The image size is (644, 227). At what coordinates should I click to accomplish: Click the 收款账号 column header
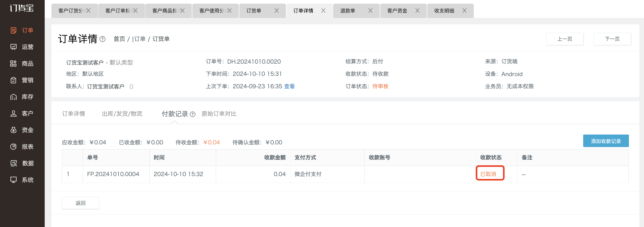coord(379,157)
